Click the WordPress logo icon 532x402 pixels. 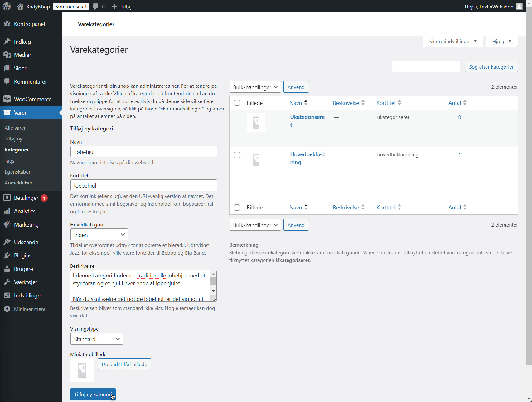tap(7, 7)
